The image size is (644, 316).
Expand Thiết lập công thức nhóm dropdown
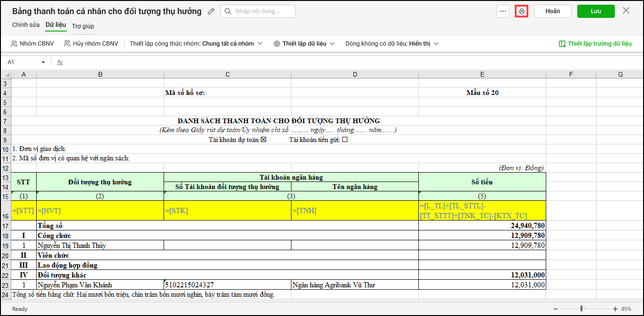click(259, 44)
